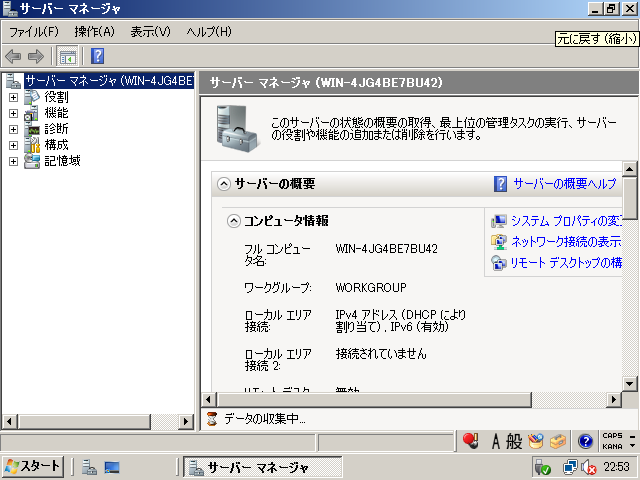
Task: Click the network tray icon
Action: (x=570, y=467)
